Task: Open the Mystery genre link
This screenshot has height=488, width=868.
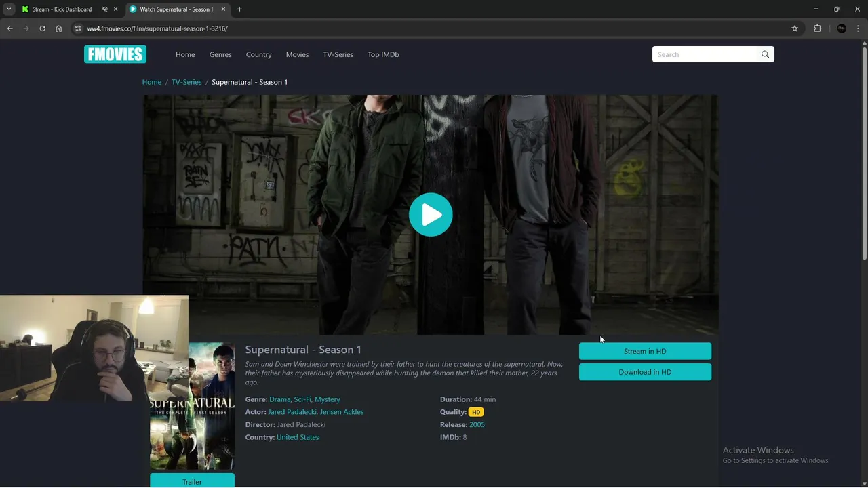Action: click(x=328, y=399)
